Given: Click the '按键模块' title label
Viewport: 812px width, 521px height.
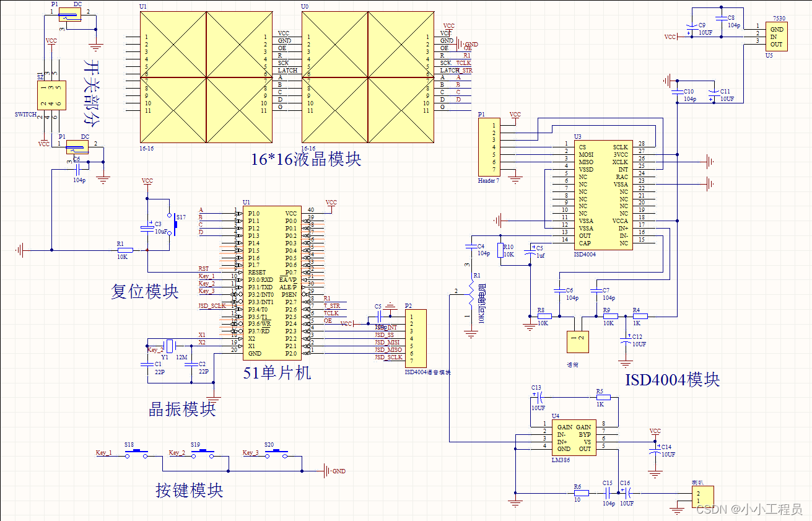Looking at the screenshot, I should [189, 491].
